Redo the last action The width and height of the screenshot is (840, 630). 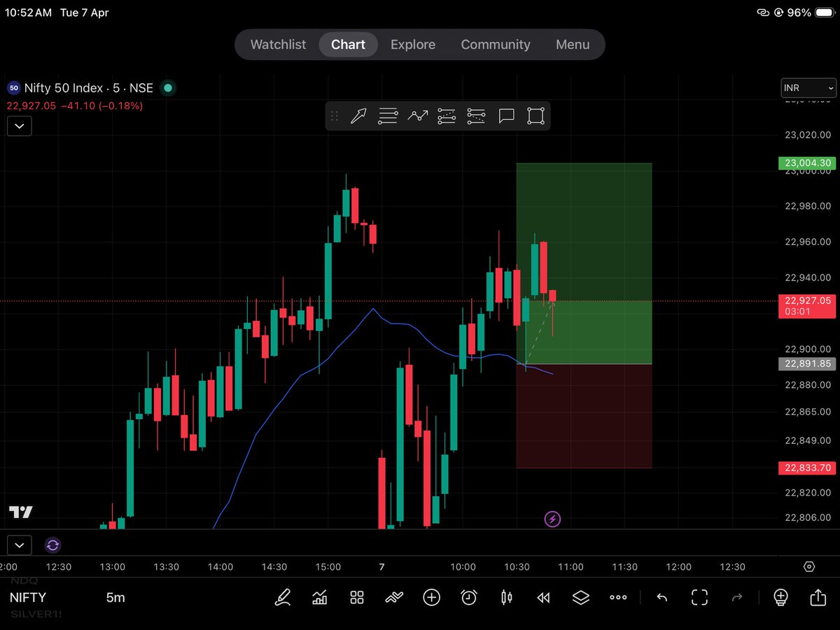click(736, 597)
